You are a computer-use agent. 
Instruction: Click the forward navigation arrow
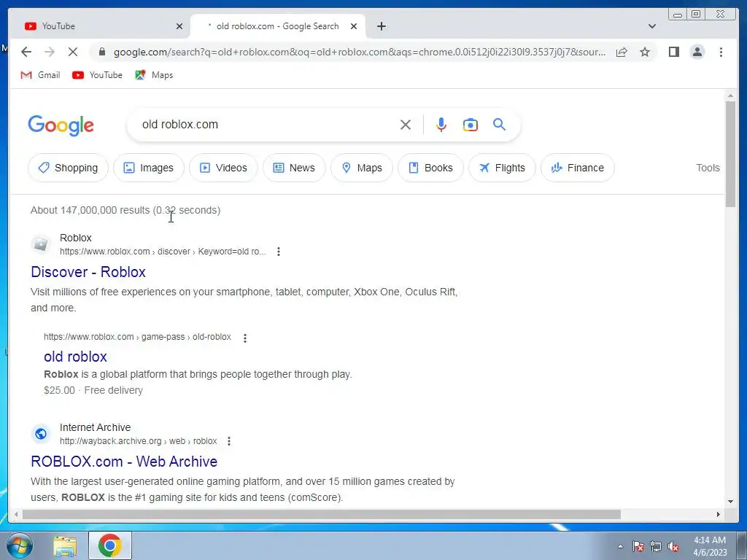click(50, 52)
